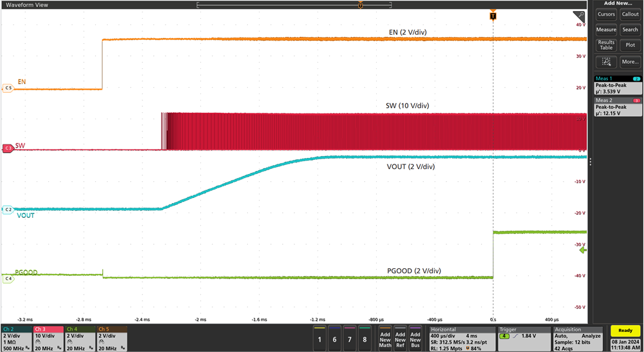644x352 pixels.
Task: Open the Trigger settings badge
Action: coord(524,338)
